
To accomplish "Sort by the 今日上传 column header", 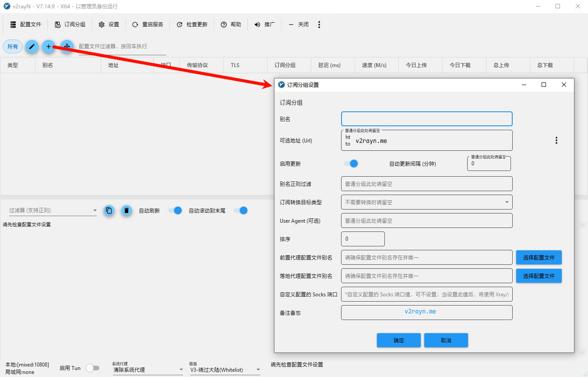I will [x=420, y=65].
